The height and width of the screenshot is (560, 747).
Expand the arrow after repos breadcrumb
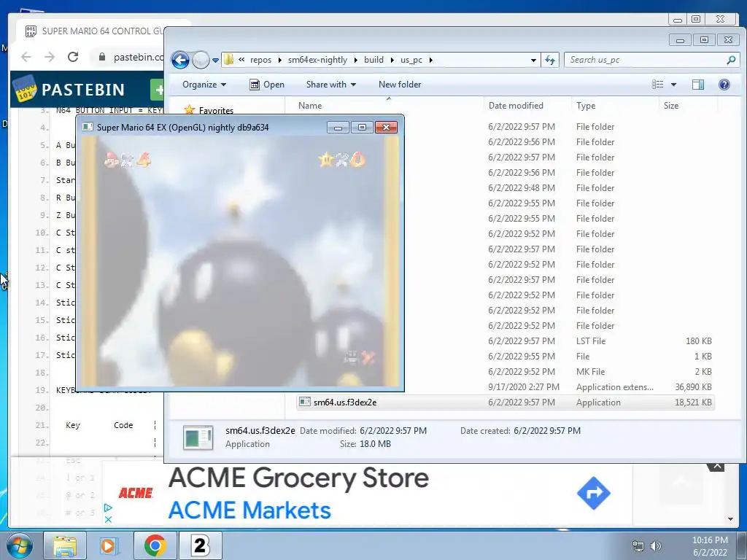coord(280,60)
